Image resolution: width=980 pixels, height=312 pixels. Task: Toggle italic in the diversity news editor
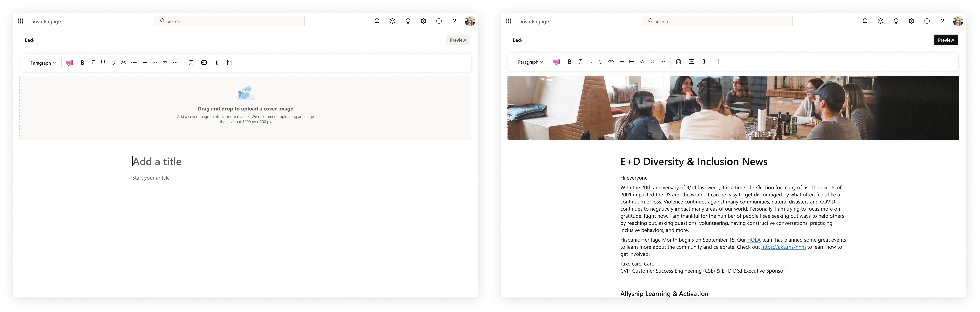[580, 62]
